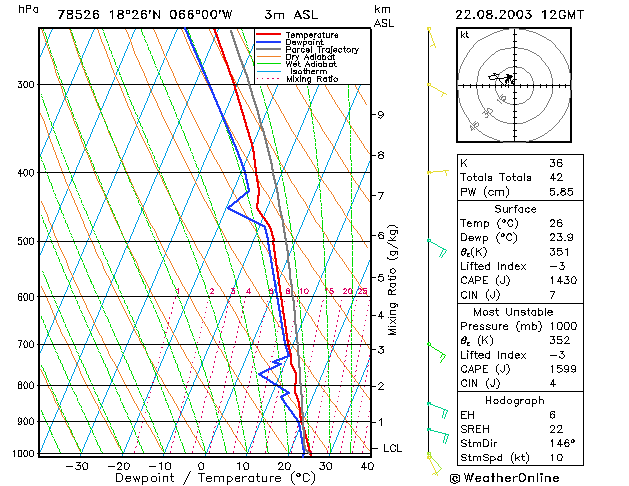Select the 'Isotherm' legend label
629x486 pixels.
308,71
